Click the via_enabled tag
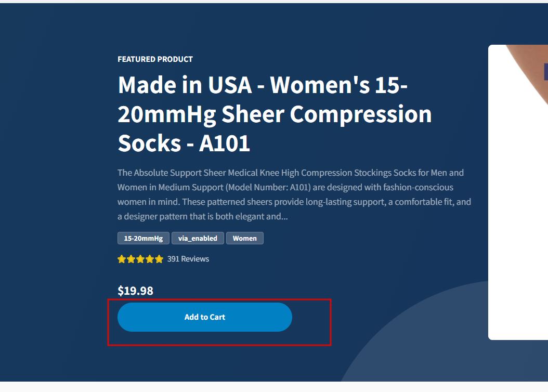548x392 pixels. 198,238
